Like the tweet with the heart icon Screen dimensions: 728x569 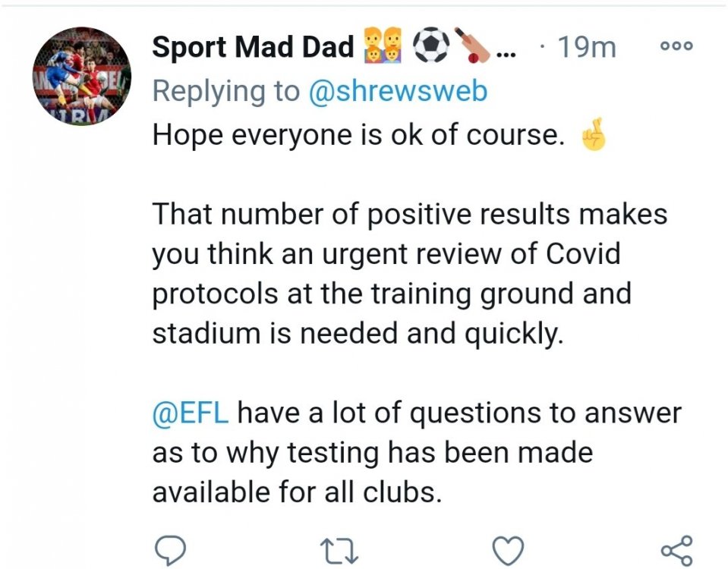508,549
